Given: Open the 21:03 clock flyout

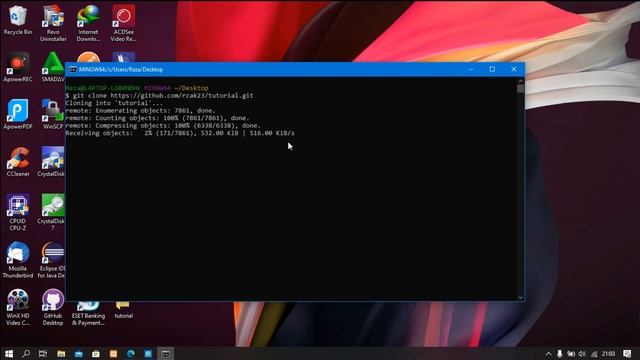Looking at the screenshot, I should tap(608, 353).
